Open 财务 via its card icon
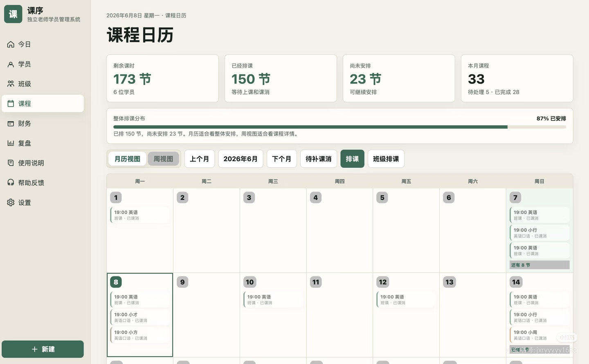This screenshot has height=364, width=589. pos(11,124)
